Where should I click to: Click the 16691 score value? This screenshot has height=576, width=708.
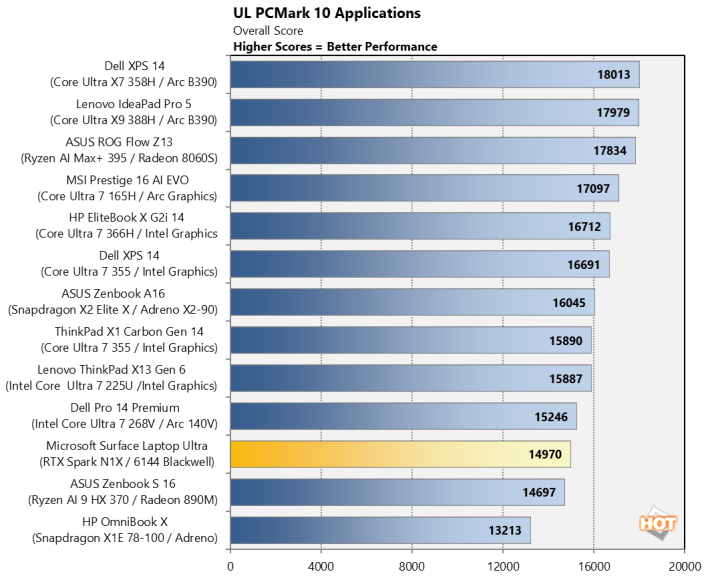(x=584, y=265)
